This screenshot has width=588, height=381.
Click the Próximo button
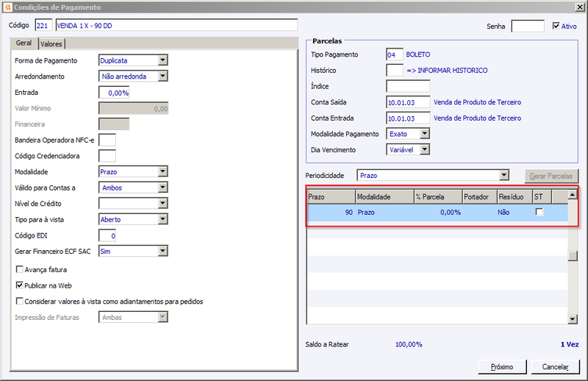502,367
